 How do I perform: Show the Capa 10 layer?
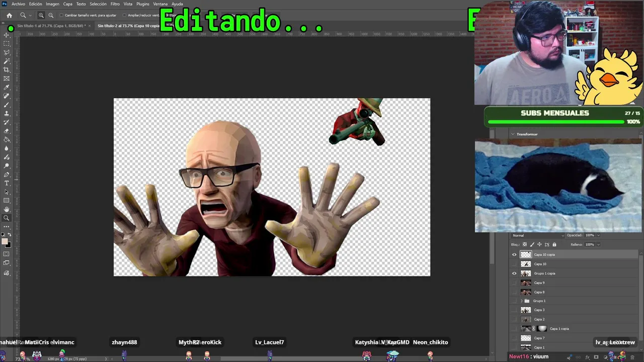pos(514,264)
